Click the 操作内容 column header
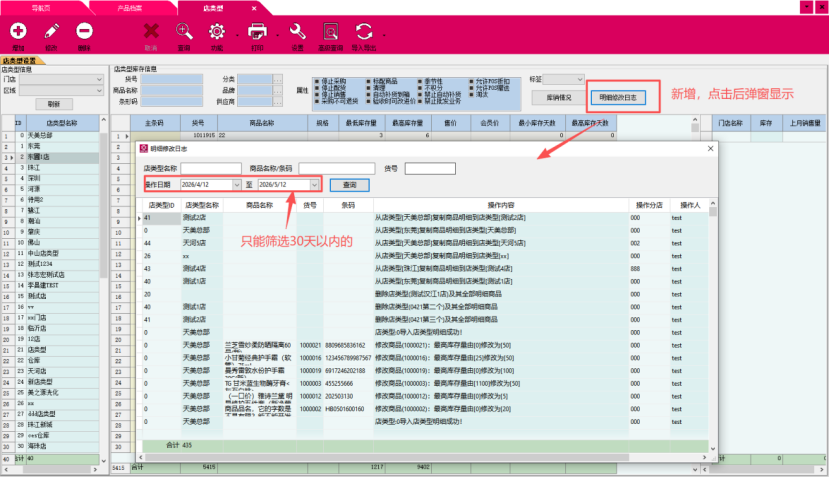The width and height of the screenshot is (829, 477). coord(501,205)
